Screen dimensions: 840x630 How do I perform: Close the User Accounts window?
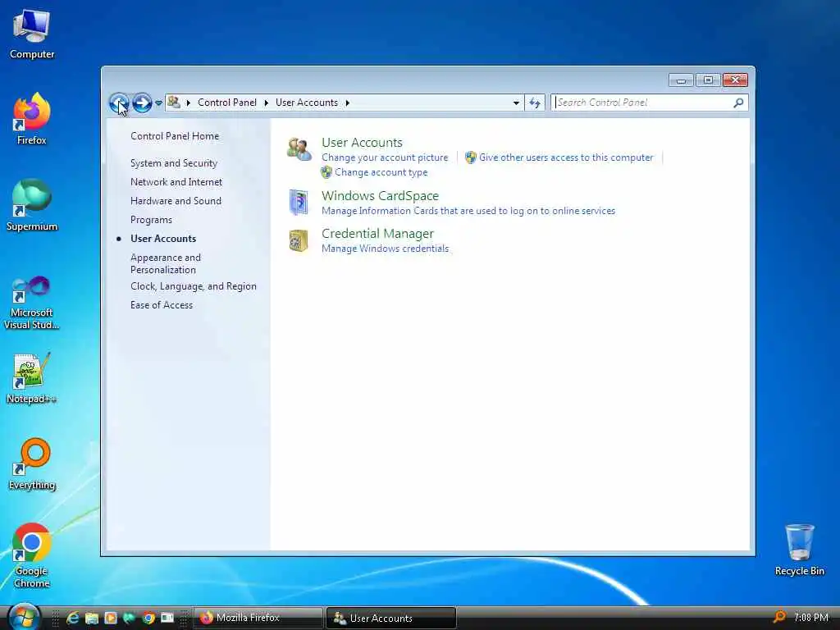736,80
